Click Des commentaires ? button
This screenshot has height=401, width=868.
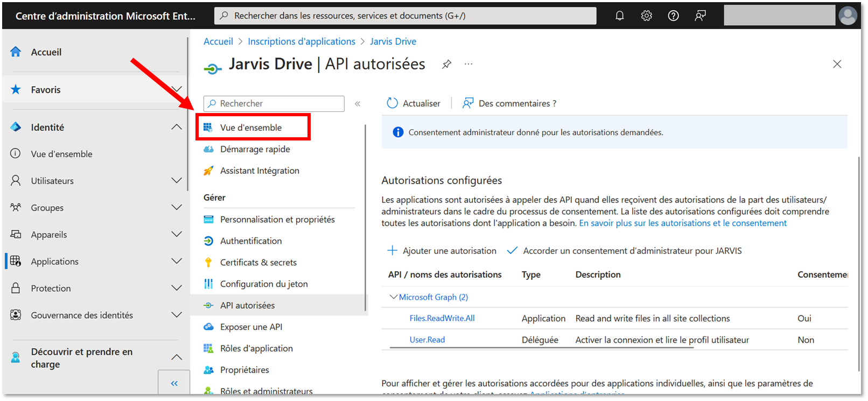509,103
